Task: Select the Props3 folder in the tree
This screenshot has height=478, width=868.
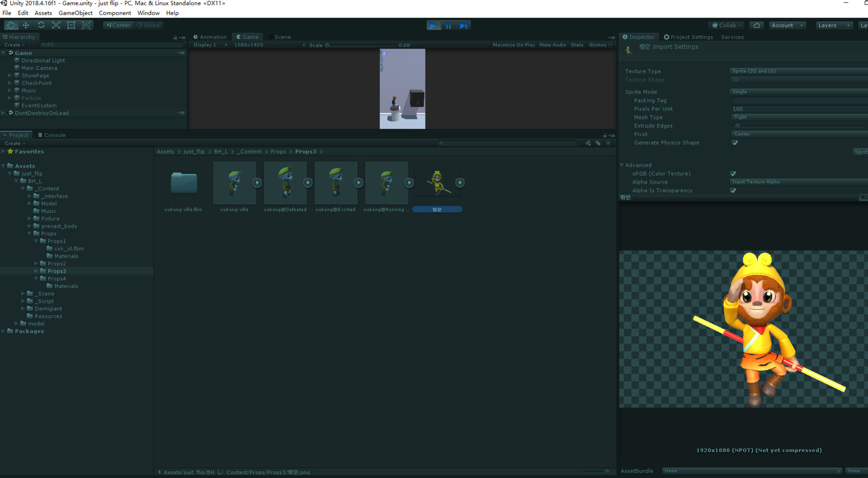Action: (56, 271)
